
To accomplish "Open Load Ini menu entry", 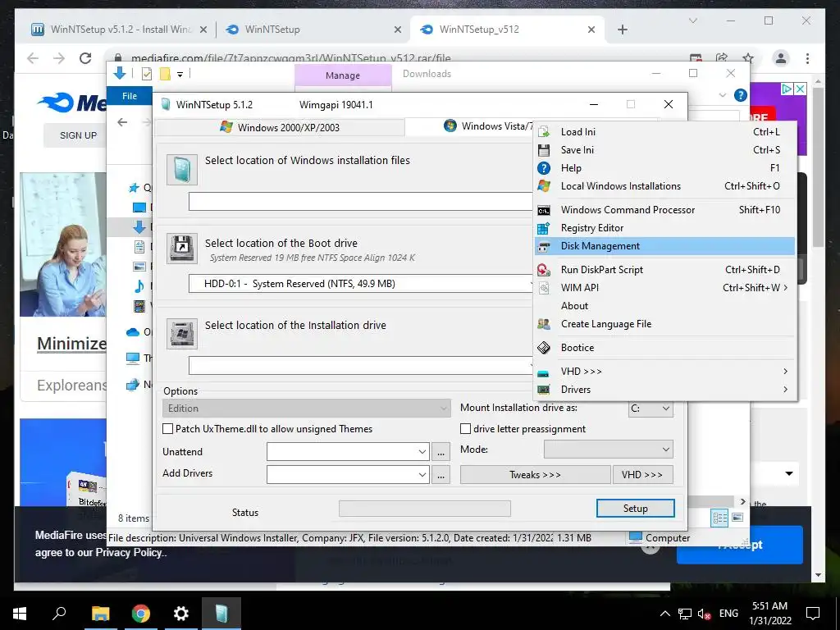I will [x=664, y=132].
